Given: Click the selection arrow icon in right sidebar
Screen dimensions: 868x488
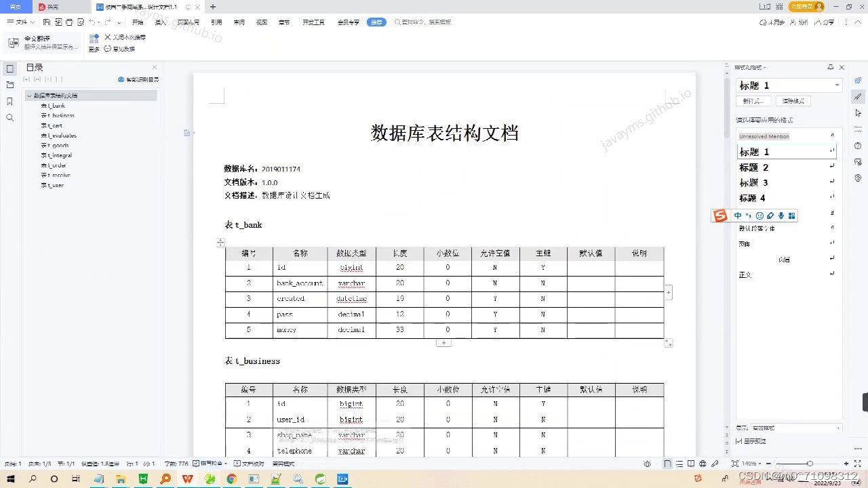Looking at the screenshot, I should [858, 113].
